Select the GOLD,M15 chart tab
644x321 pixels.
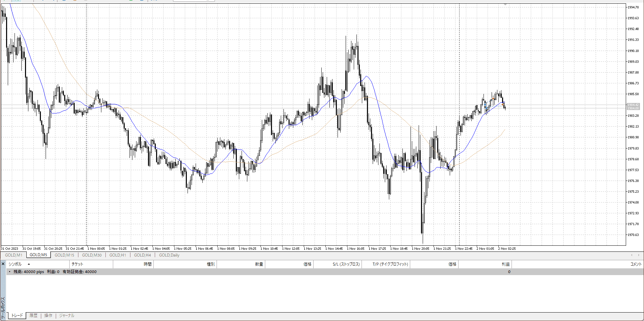(x=64, y=255)
